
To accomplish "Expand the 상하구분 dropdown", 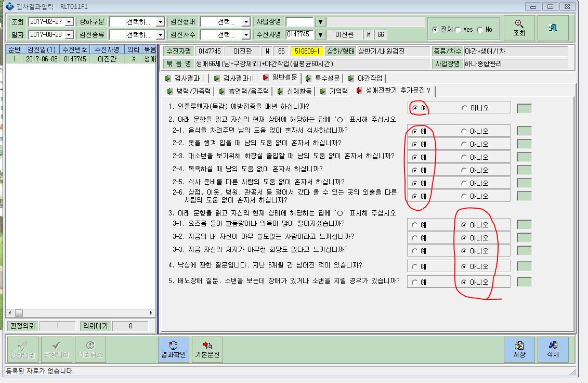I will pos(160,22).
